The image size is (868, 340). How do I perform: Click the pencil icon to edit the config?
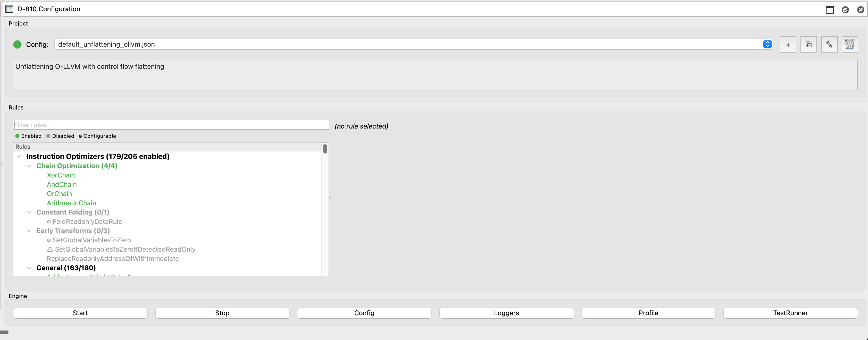pyautogui.click(x=830, y=44)
